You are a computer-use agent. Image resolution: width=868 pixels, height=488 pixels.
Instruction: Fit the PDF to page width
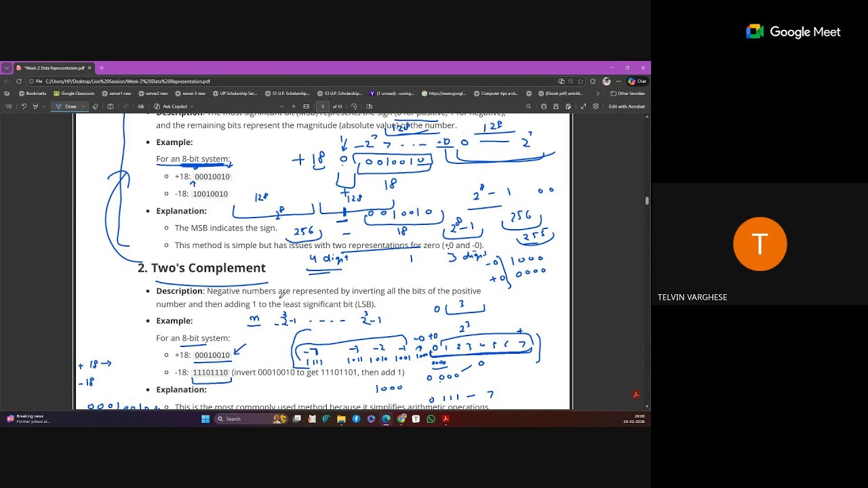coord(307,106)
